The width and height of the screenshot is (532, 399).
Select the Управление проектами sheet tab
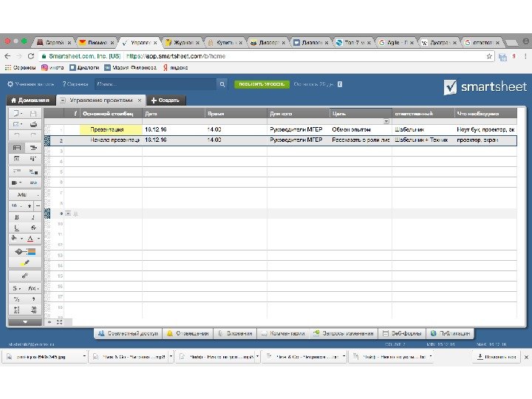tap(100, 100)
